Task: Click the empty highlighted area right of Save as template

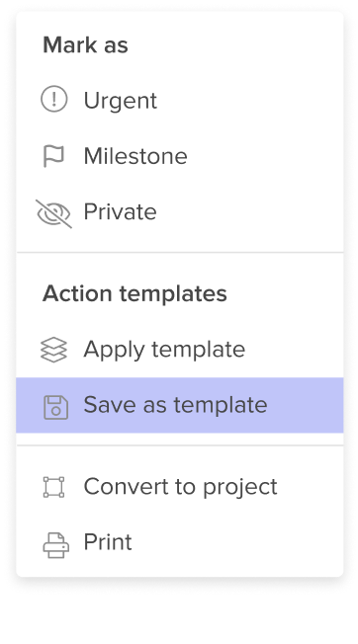Action: pos(305,405)
